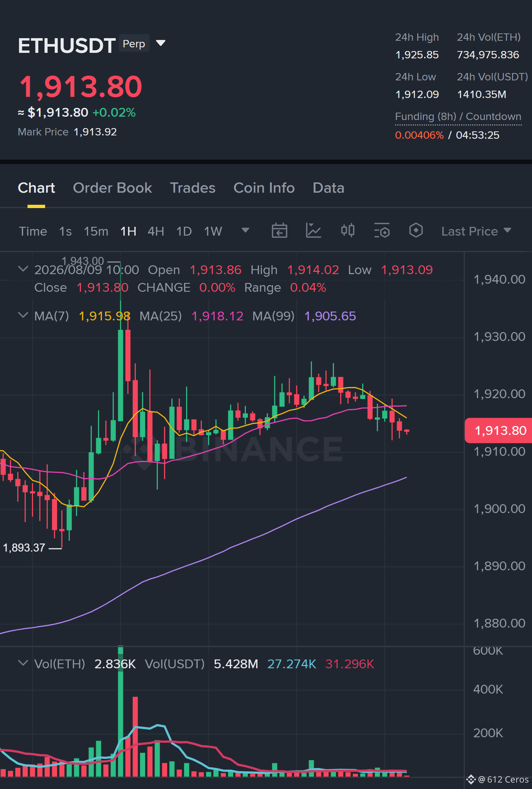Viewport: 532px width, 789px height.
Task: Tap the 1,940.00 price axis label
Action: click(x=499, y=280)
